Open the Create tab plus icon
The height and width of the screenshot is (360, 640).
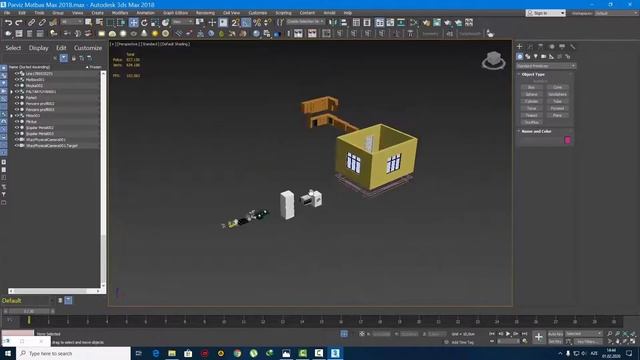coord(520,47)
